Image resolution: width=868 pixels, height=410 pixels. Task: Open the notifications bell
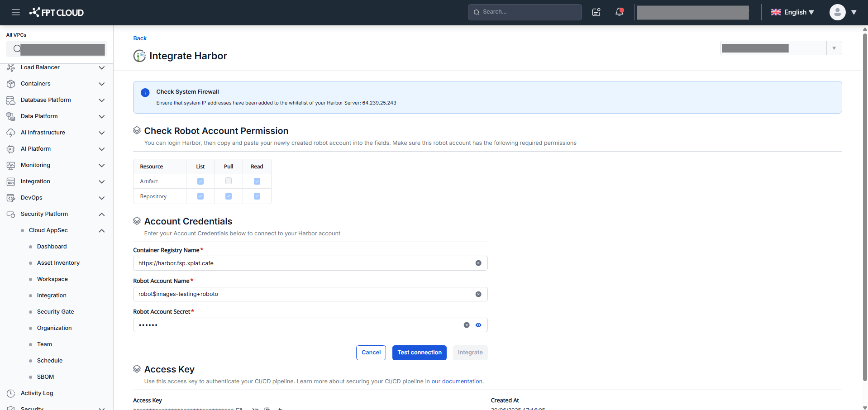(x=620, y=12)
